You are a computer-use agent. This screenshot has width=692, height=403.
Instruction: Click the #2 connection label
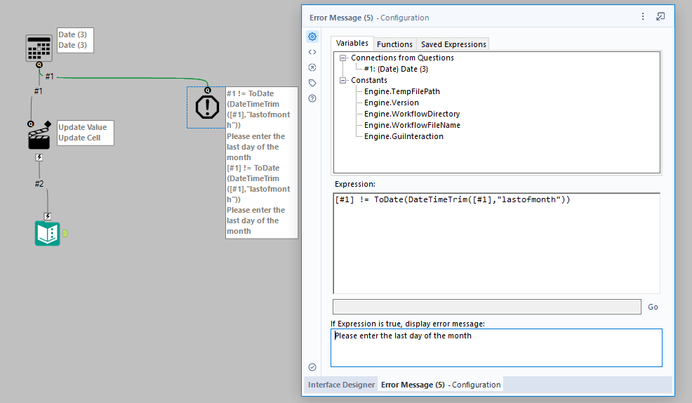39,184
